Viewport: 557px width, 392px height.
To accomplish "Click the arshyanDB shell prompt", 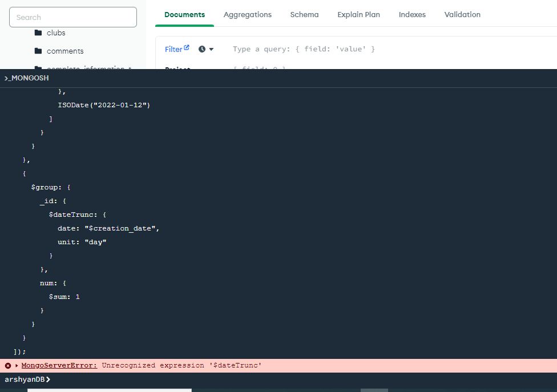I will tap(27, 379).
